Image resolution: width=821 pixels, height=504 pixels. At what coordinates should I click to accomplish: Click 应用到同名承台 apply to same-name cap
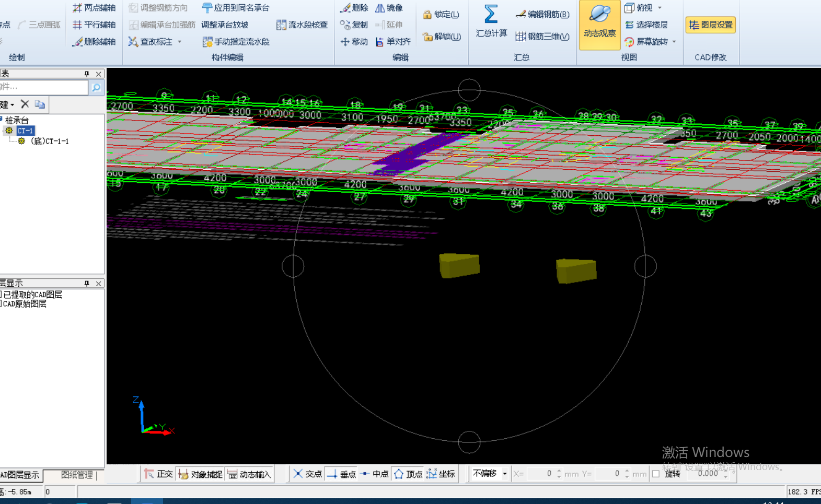(x=236, y=8)
